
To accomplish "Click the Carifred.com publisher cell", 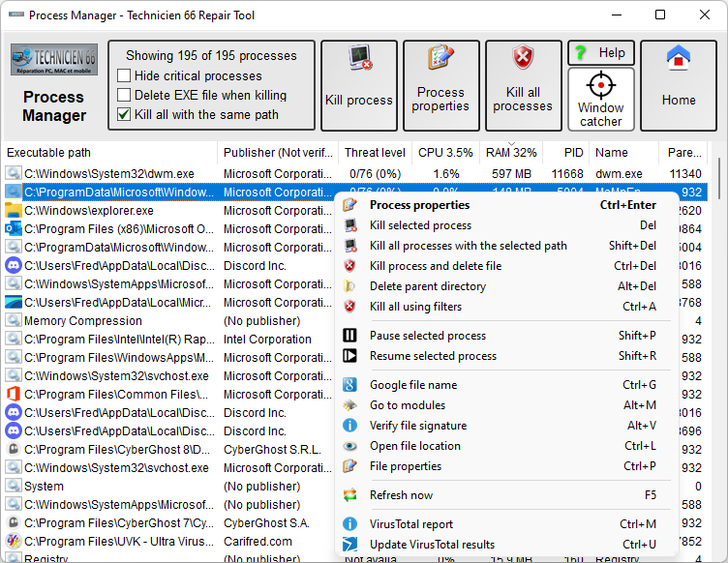I will (x=258, y=541).
